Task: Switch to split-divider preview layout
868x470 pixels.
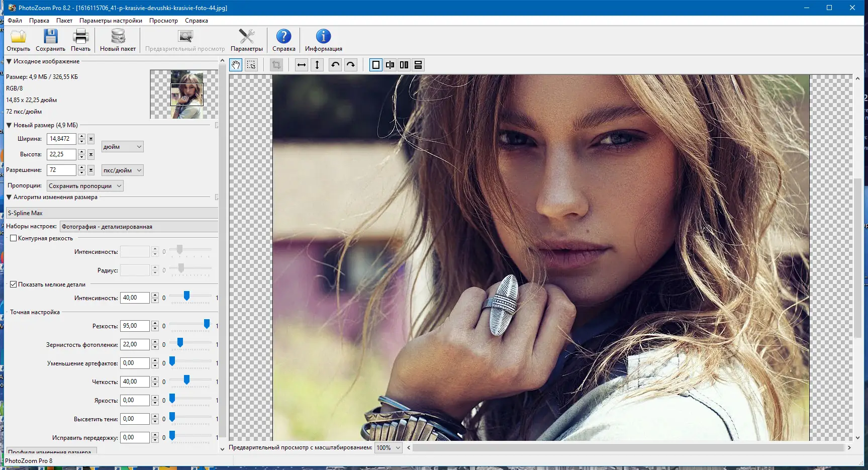Action: (390, 65)
